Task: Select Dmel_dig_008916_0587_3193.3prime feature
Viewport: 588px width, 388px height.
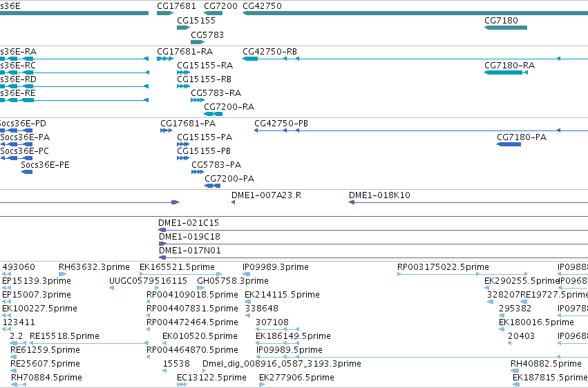Action: [x=282, y=365]
